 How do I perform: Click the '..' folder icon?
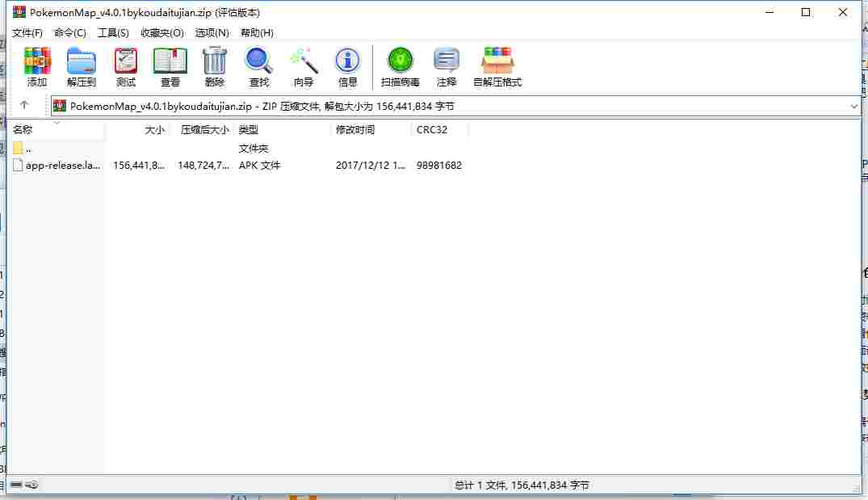click(18, 148)
